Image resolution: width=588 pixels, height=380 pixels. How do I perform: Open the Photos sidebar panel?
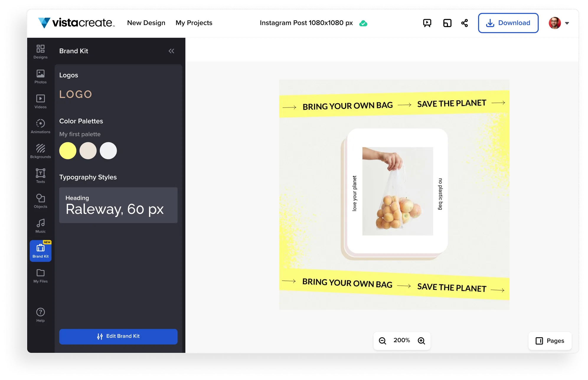click(x=40, y=76)
